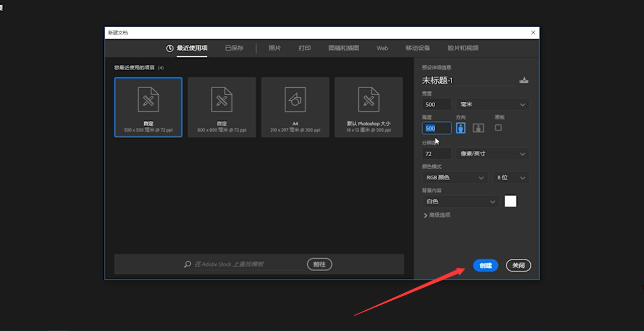Open the 白色 background contents dropdown
Image resolution: width=644 pixels, height=331 pixels.
(x=461, y=201)
